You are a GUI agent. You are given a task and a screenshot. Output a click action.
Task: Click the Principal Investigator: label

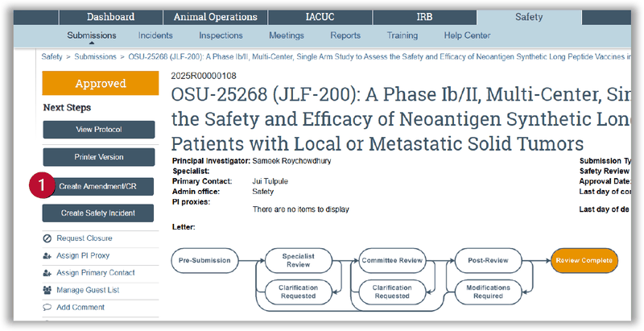click(212, 161)
